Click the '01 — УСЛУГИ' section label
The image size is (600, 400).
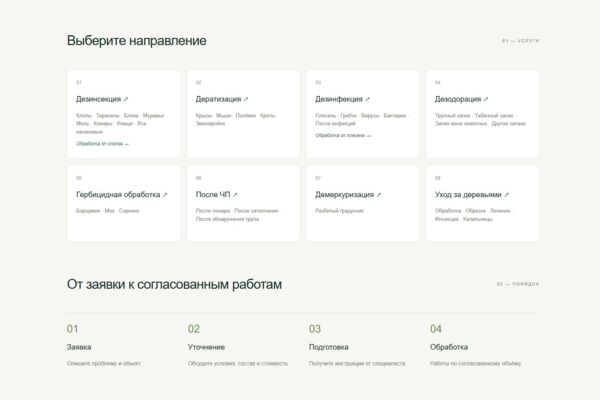pos(520,41)
